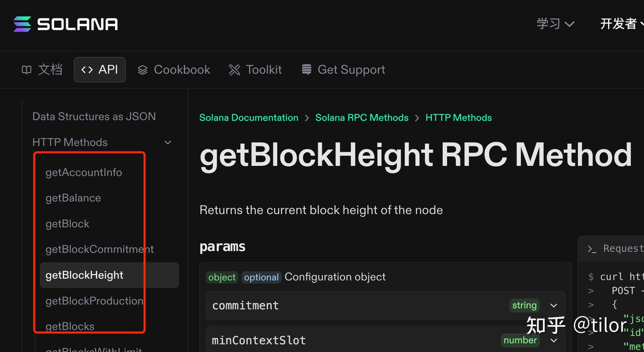
Task: Click the book icon beside 文档
Action: click(27, 70)
